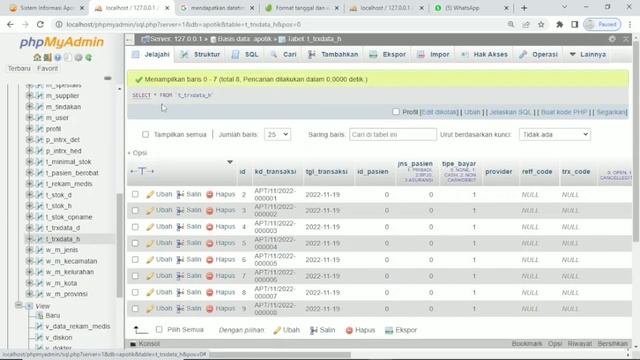This screenshot has height=360, width=640.
Task: Check row checkbox for id 7
Action: tap(135, 276)
